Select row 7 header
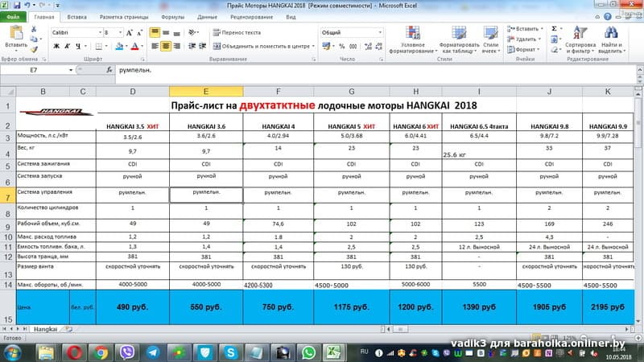Image resolution: width=644 pixels, height=362 pixels. pyautogui.click(x=8, y=197)
